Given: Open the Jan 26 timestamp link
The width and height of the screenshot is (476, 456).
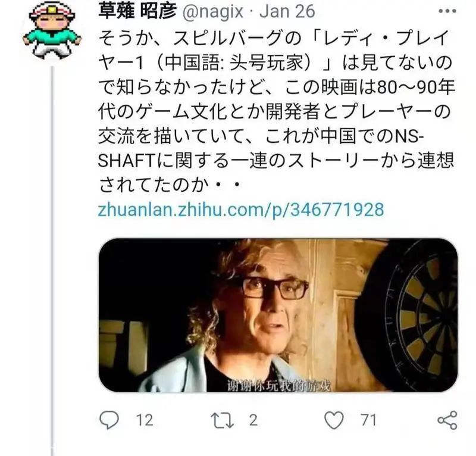Looking at the screenshot, I should (x=287, y=11).
